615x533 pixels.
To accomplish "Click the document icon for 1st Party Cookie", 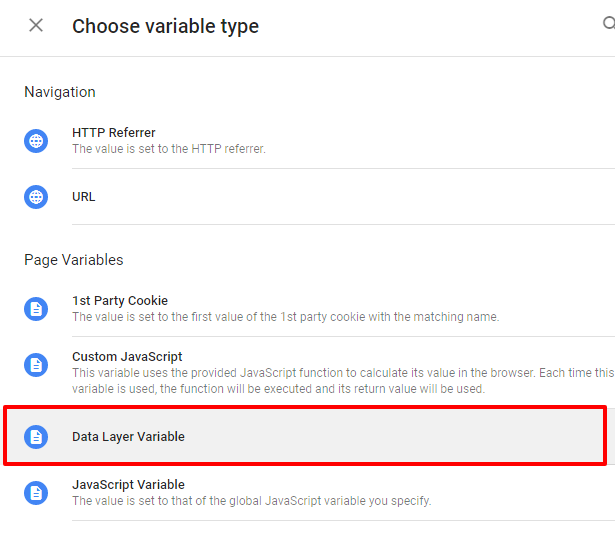I will point(36,309).
